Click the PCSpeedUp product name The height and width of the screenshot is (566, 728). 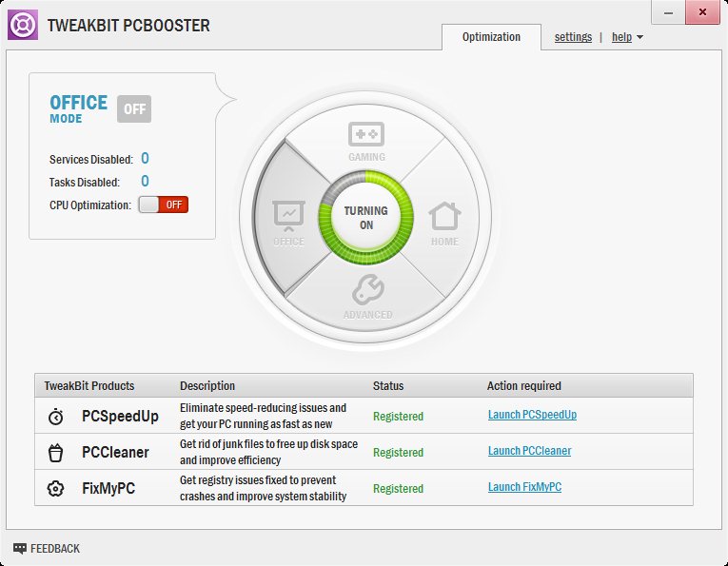(x=120, y=416)
